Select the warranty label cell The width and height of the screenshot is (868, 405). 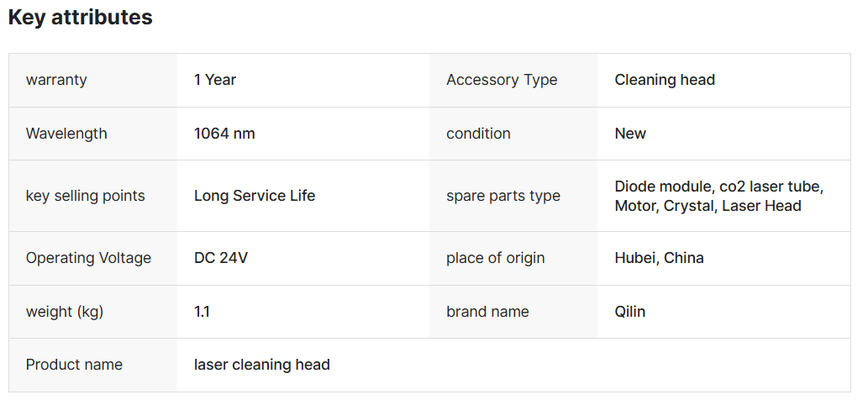[93, 80]
